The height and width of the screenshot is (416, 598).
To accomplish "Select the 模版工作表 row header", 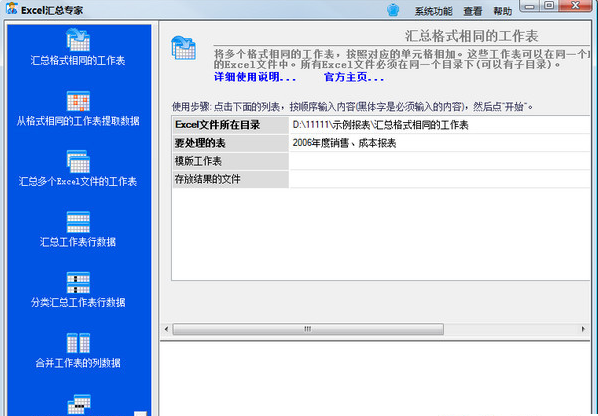I will point(230,161).
